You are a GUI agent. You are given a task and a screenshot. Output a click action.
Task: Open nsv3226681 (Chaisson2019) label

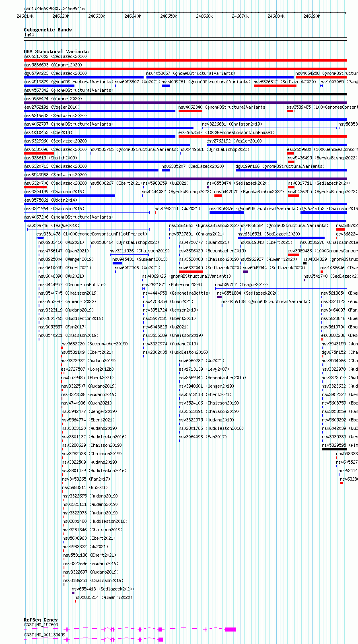(232, 124)
